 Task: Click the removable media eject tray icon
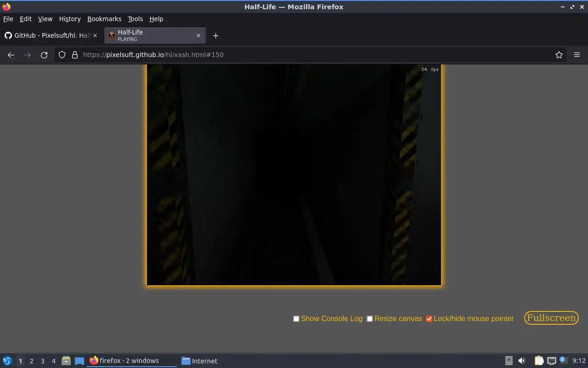(509, 361)
